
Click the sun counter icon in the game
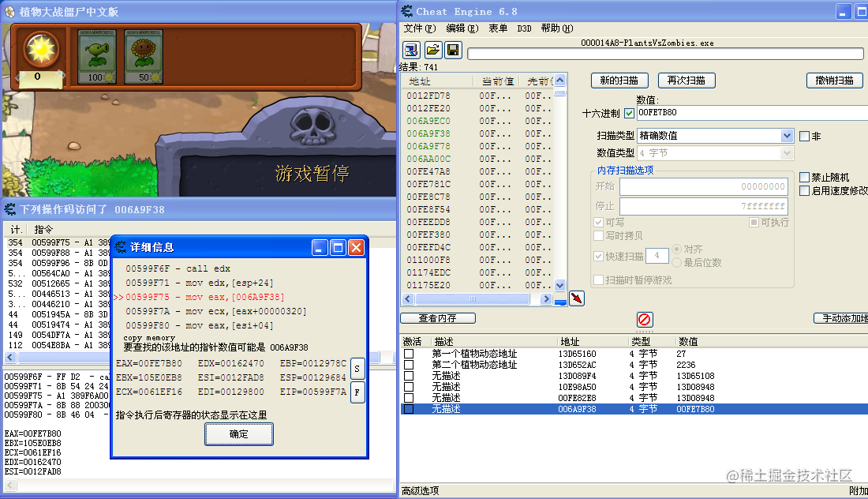[41, 50]
